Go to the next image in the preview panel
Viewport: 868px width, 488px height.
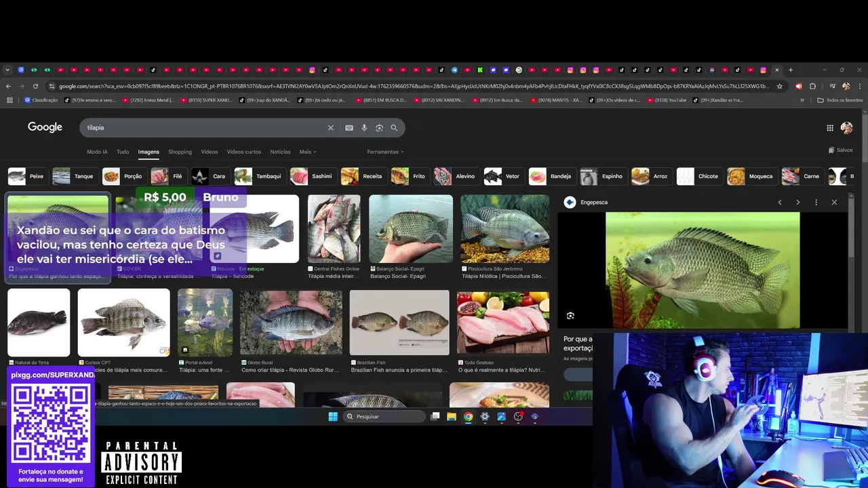pos(797,202)
